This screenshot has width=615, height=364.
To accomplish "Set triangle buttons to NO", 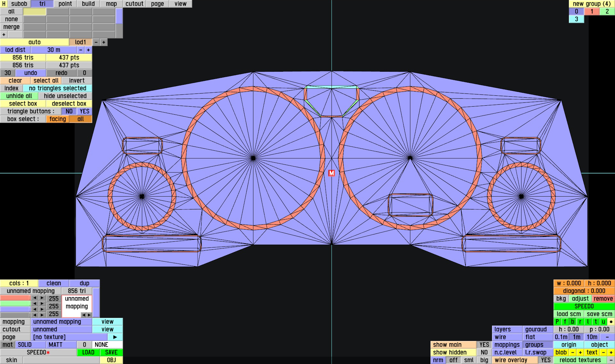I will click(69, 111).
